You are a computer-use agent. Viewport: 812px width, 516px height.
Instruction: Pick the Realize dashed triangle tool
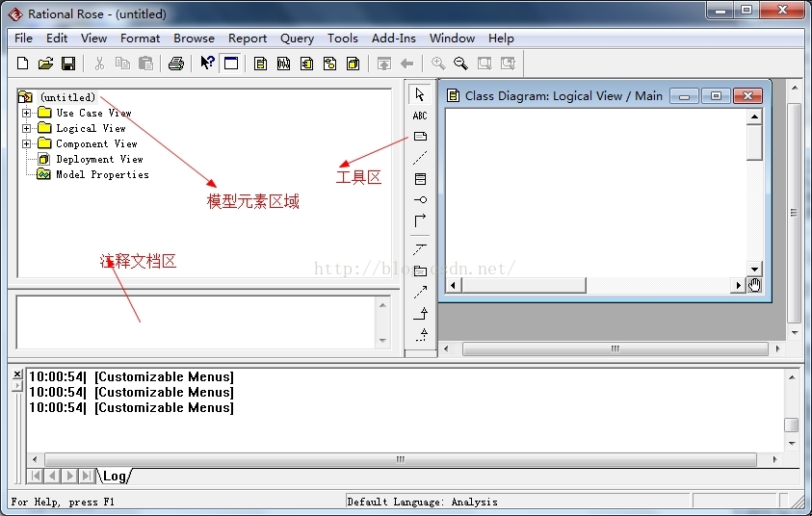coord(422,334)
